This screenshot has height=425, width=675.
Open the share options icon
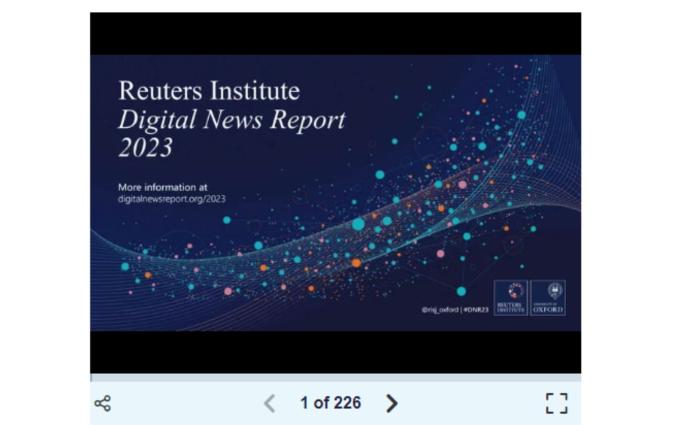click(x=102, y=403)
